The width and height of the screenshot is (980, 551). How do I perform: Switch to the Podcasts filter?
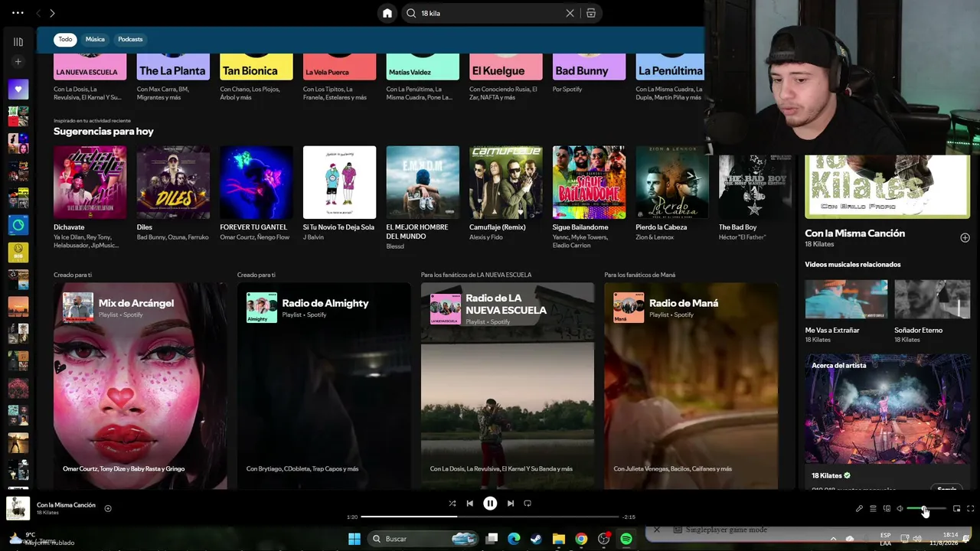point(130,39)
